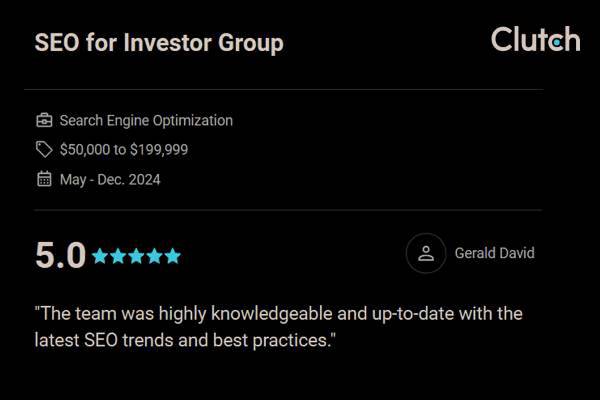The image size is (600, 400).
Task: Open the 'SEO for Investor Group' title
Action: pyautogui.click(x=159, y=43)
